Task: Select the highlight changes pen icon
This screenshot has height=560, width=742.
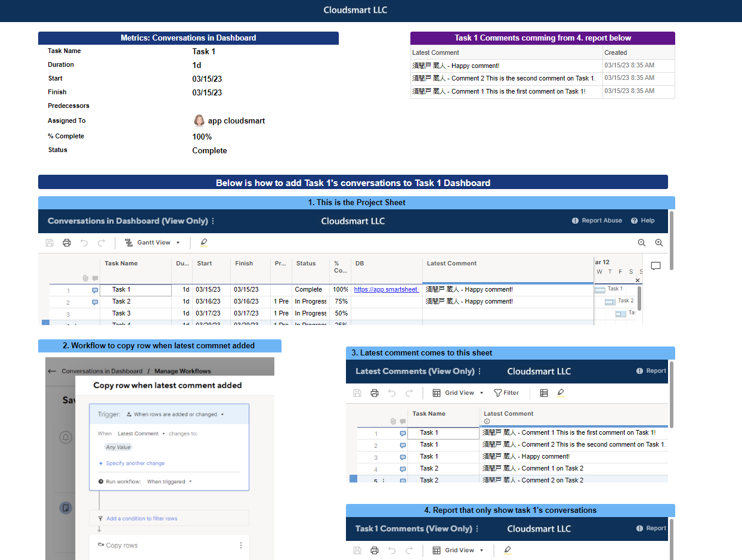Action: pyautogui.click(x=203, y=243)
